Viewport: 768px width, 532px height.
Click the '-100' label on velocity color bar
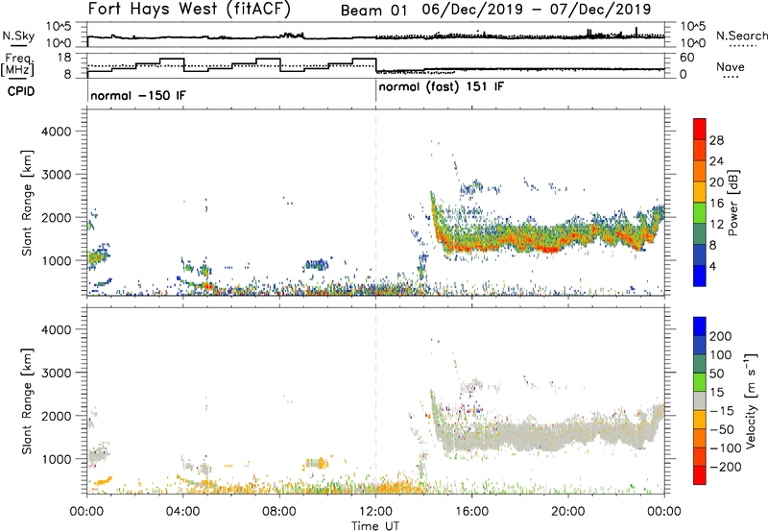pyautogui.click(x=726, y=447)
